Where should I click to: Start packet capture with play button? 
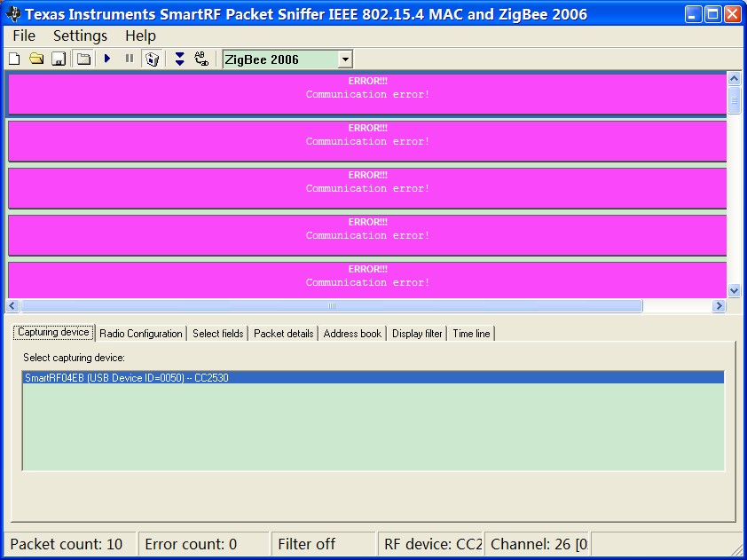pyautogui.click(x=107, y=59)
